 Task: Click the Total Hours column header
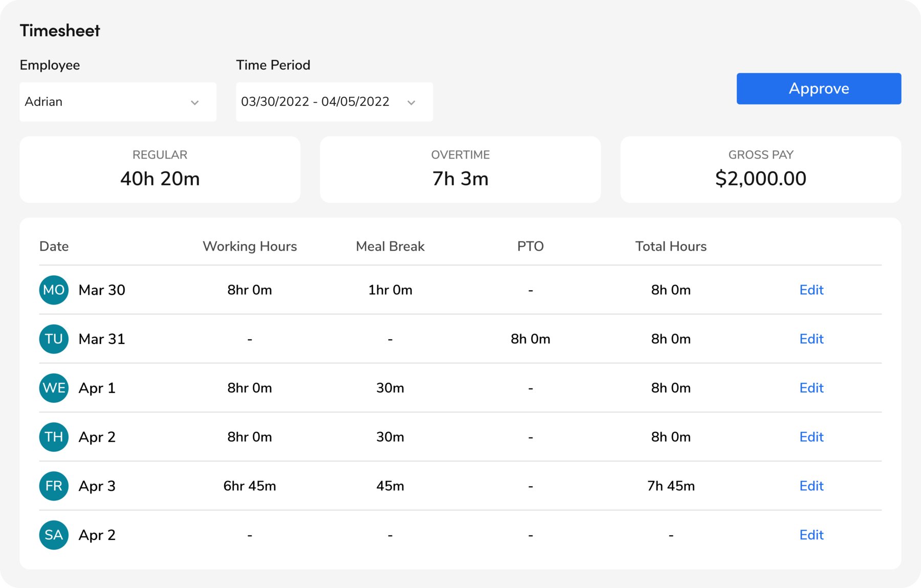click(670, 246)
